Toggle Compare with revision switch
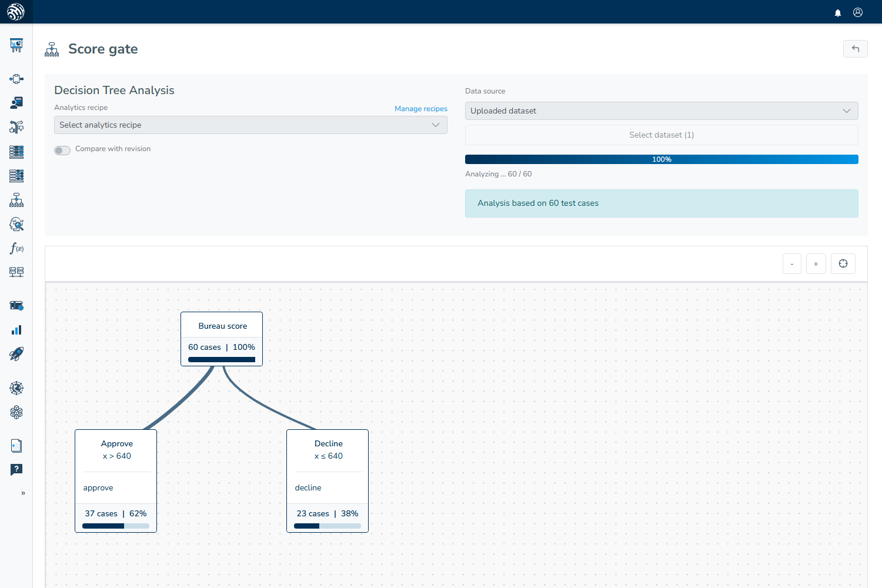Screen dimensions: 882x588 point(62,150)
